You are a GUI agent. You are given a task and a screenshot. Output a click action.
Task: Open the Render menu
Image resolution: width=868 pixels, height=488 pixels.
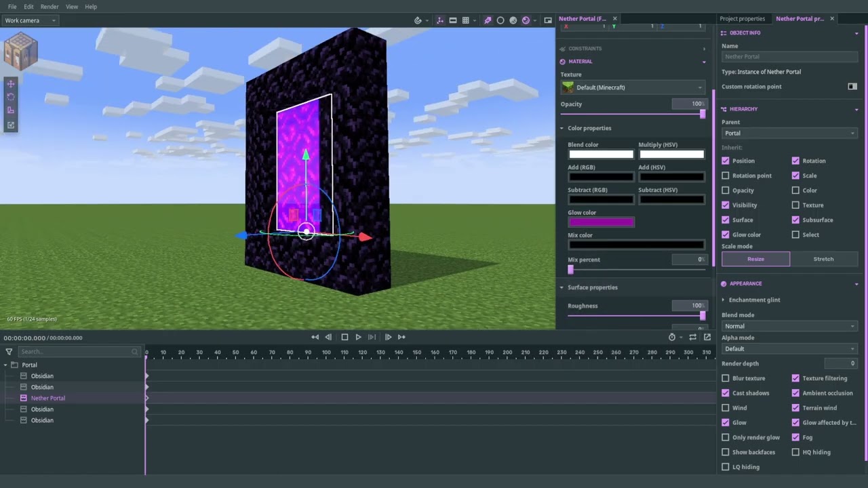[x=50, y=7]
